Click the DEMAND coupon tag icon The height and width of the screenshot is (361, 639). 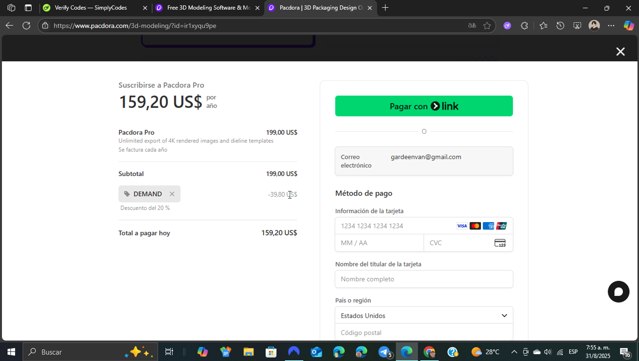[127, 194]
